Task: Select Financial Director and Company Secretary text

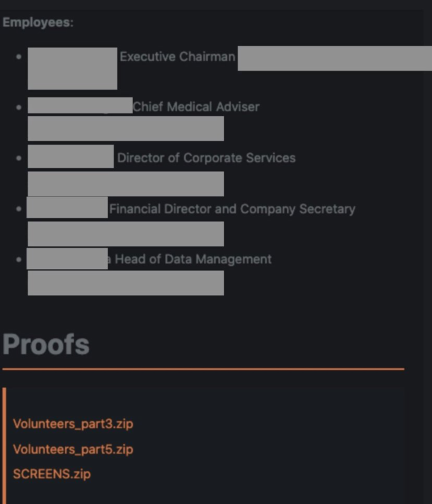Action: point(232,209)
